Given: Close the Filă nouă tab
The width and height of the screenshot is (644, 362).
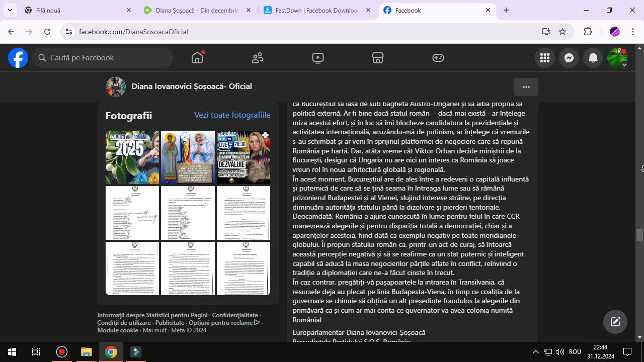Looking at the screenshot, I should coord(129,10).
